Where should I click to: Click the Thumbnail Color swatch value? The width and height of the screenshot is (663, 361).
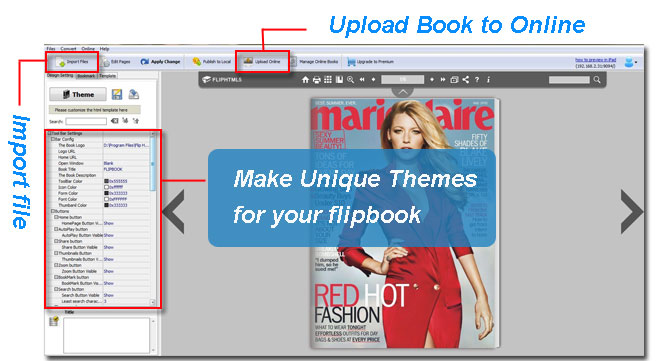pos(116,205)
